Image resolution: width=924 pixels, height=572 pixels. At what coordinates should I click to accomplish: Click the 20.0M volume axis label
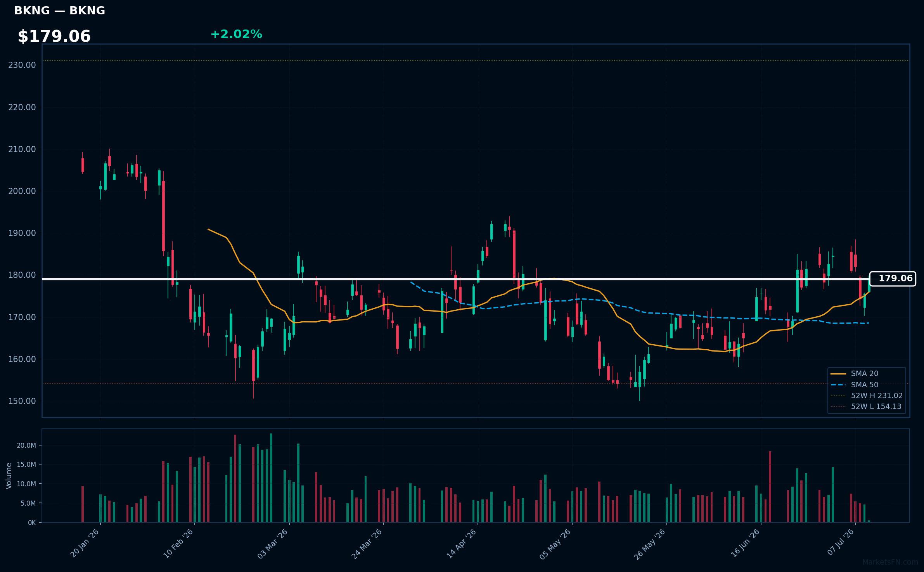tap(26, 445)
